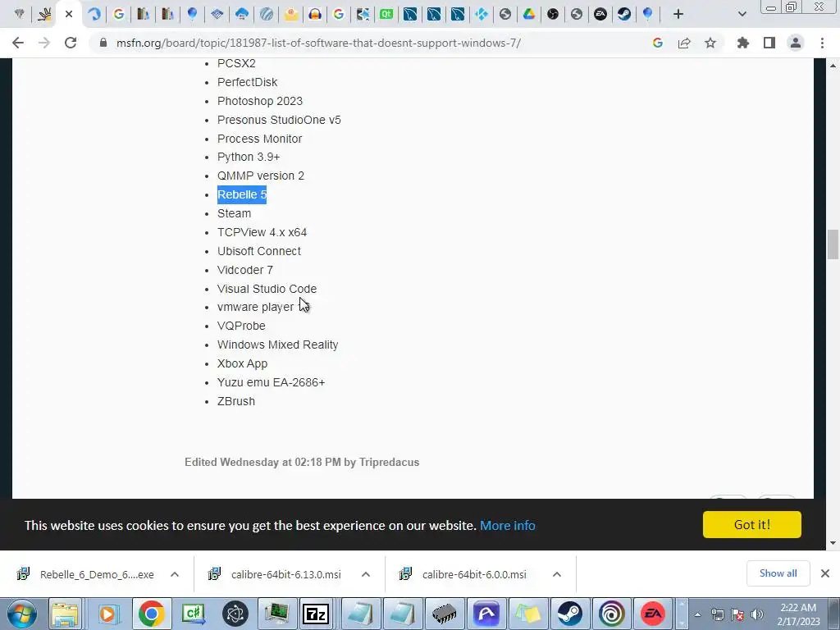The height and width of the screenshot is (630, 840).
Task: Close the downloads bar
Action: [x=825, y=573]
